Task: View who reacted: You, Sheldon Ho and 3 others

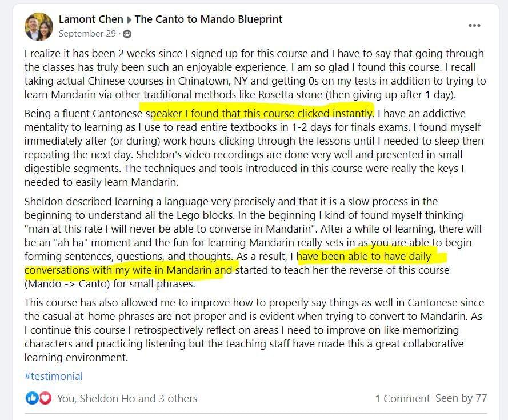Action: pyautogui.click(x=127, y=398)
